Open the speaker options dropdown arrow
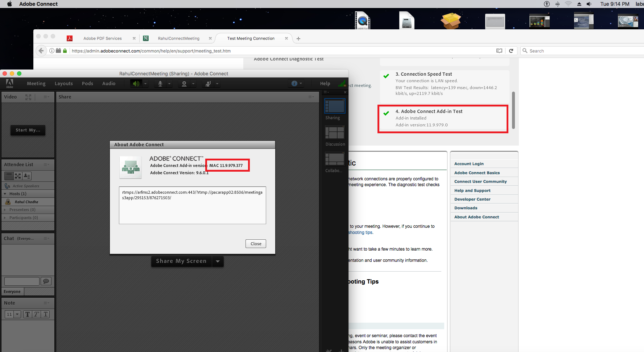Screen dimensions: 644x352 (145, 84)
